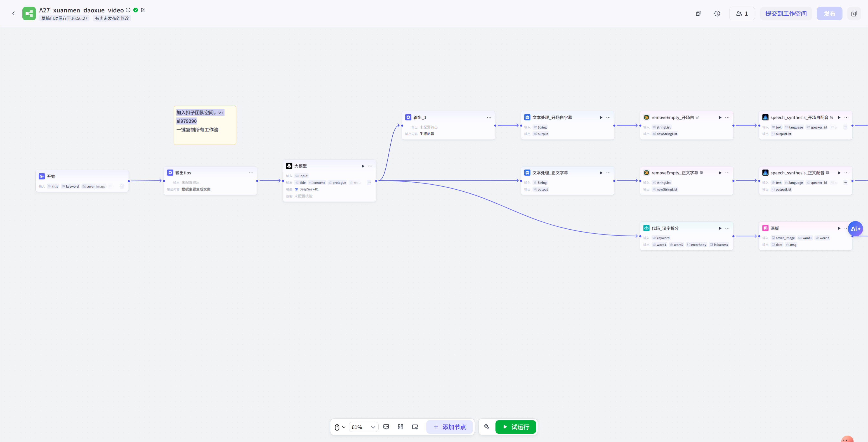Expand hidden inputs on the 开始 node
The width and height of the screenshot is (868, 442).
pos(122,186)
